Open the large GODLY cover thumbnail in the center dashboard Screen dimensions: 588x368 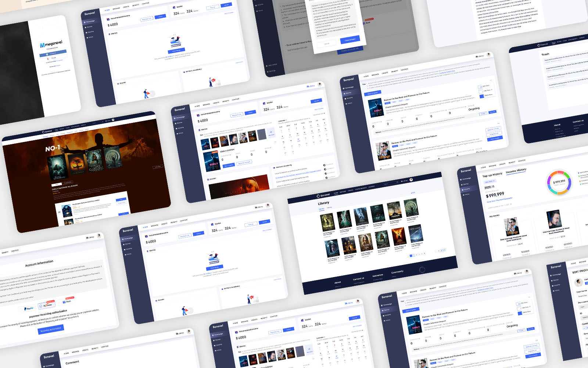pos(212,161)
